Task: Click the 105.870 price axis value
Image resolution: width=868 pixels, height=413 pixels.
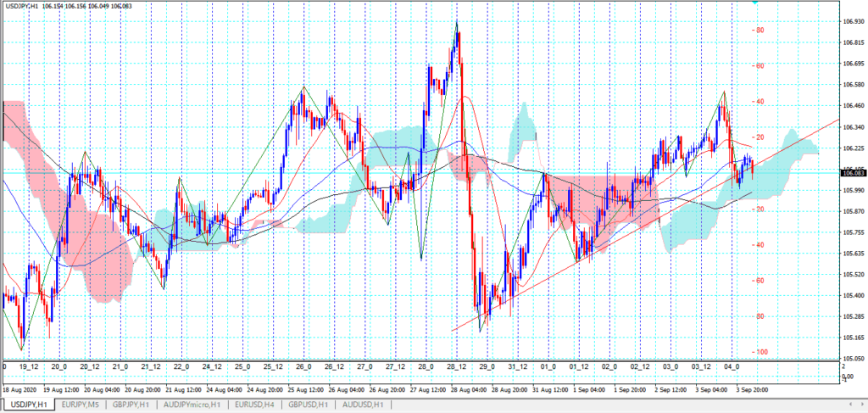Action: click(853, 211)
